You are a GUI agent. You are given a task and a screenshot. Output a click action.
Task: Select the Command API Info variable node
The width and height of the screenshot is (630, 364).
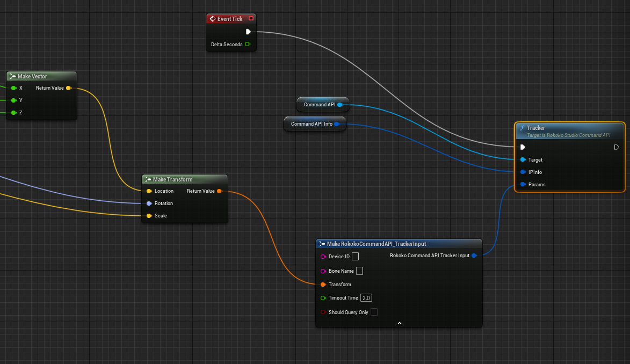click(x=313, y=123)
